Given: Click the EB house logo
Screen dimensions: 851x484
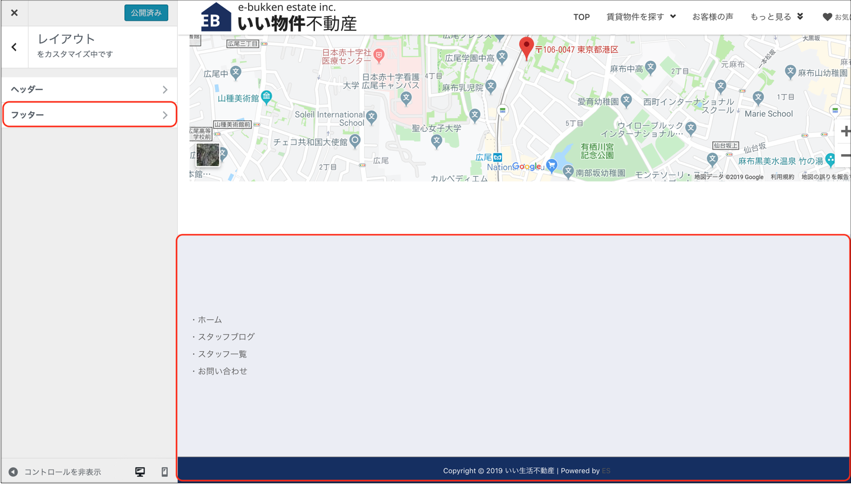Looking at the screenshot, I should (x=215, y=18).
